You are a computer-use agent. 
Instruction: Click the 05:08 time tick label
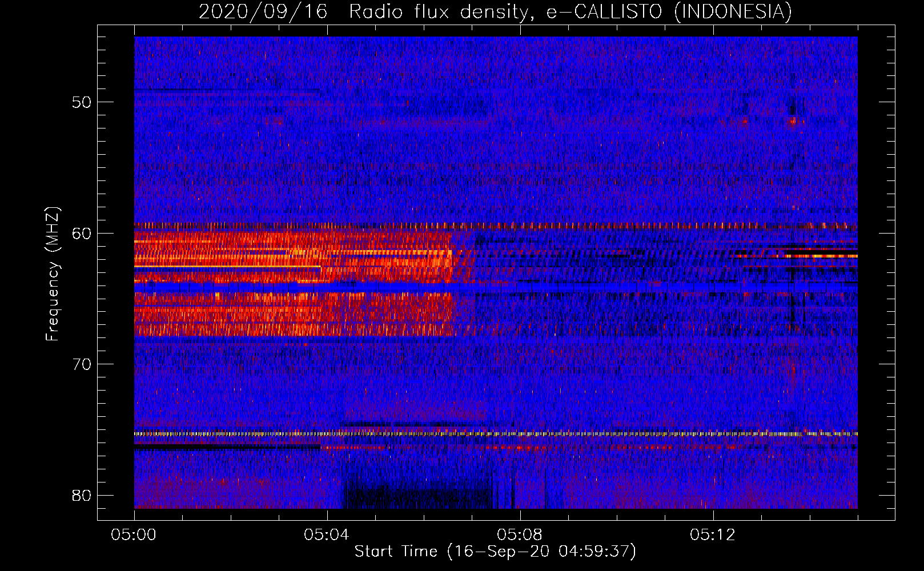point(520,535)
